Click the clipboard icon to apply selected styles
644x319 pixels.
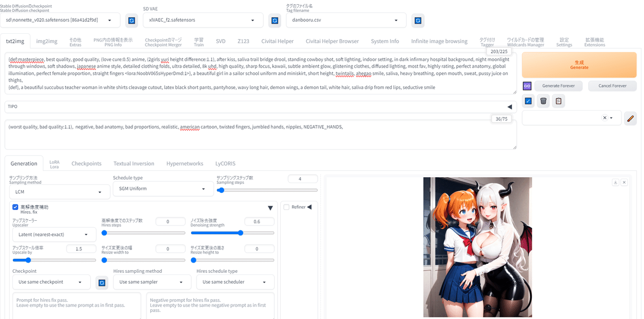pos(558,100)
